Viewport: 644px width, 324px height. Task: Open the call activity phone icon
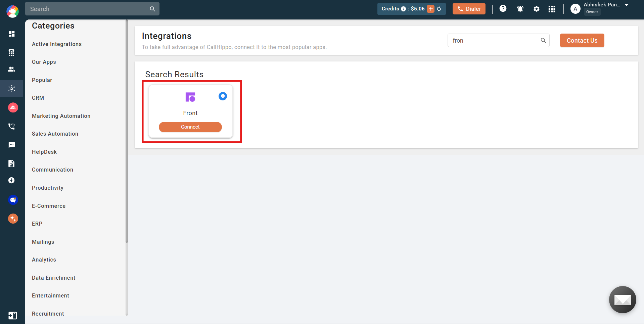(x=12, y=126)
